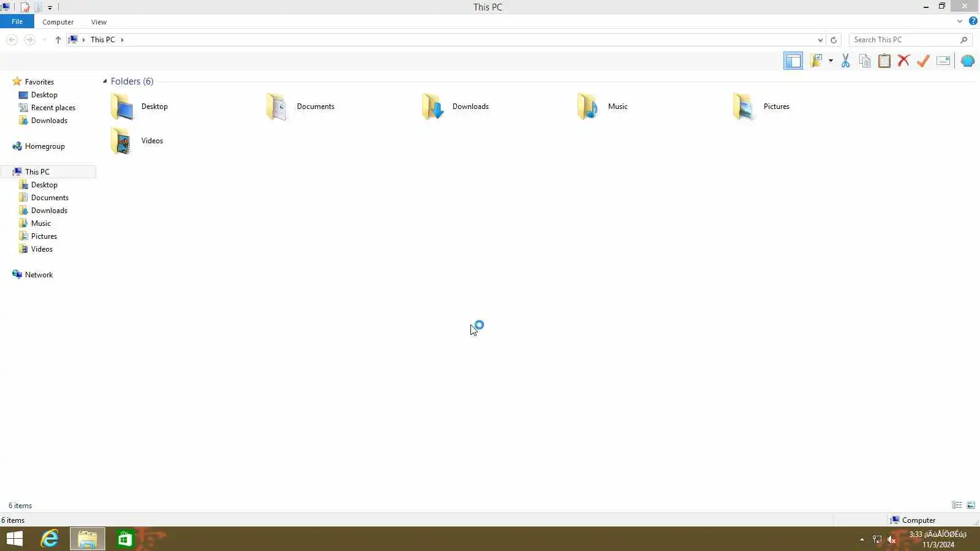Click the network tray icon
The width and height of the screenshot is (980, 551).
coord(876,539)
